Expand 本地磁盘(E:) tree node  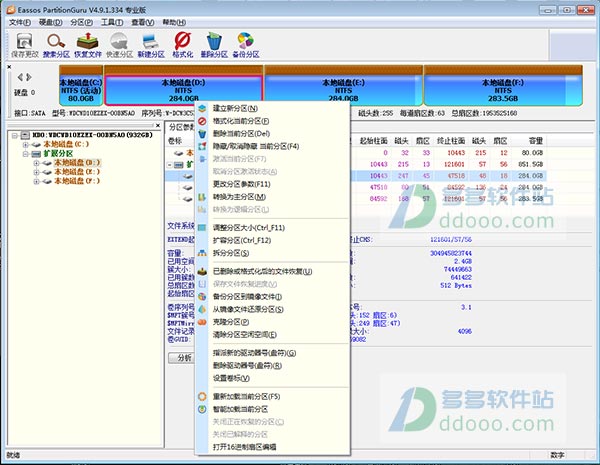(x=36, y=172)
